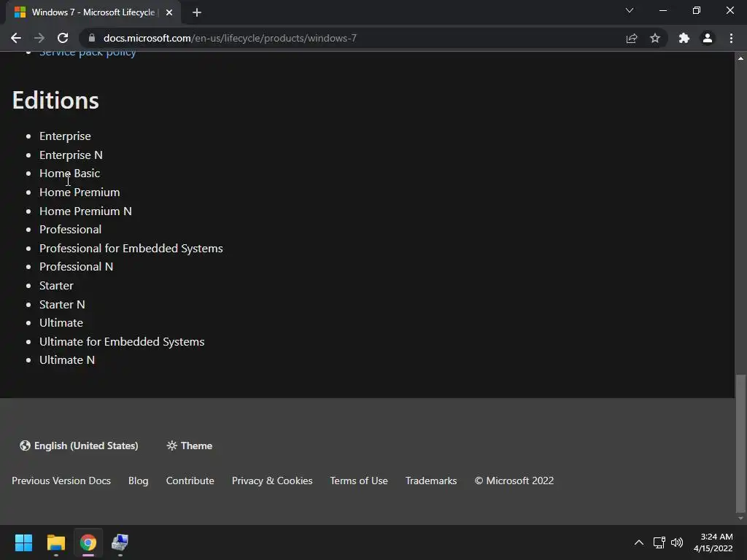Open a new tab with plus button

(x=197, y=12)
